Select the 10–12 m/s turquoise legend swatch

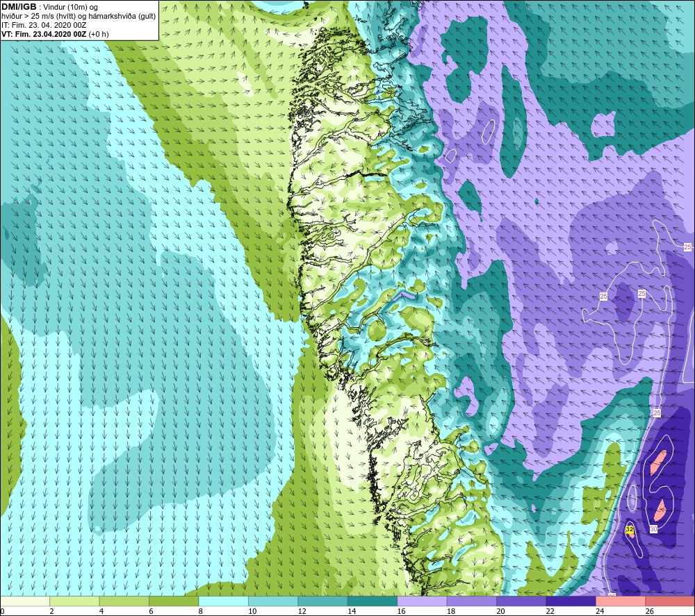[273, 601]
